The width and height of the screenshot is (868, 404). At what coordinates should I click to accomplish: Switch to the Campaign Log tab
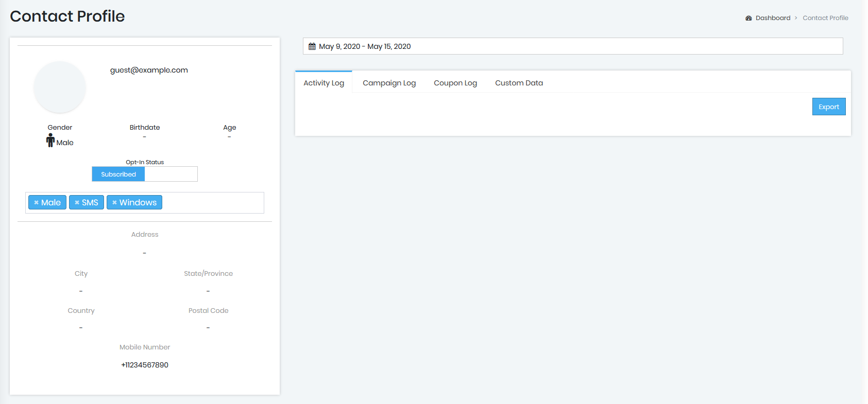click(389, 83)
